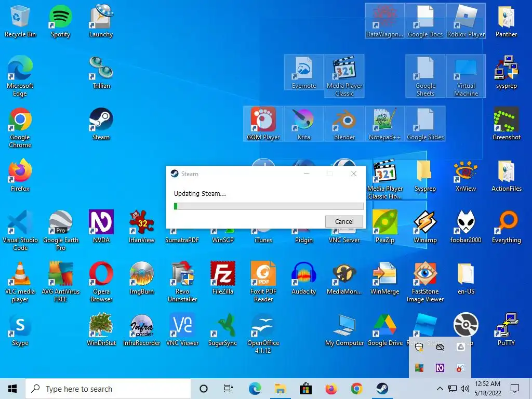Select the VNC Viewer desktop shortcut
This screenshot has width=532, height=399.
[182, 330]
